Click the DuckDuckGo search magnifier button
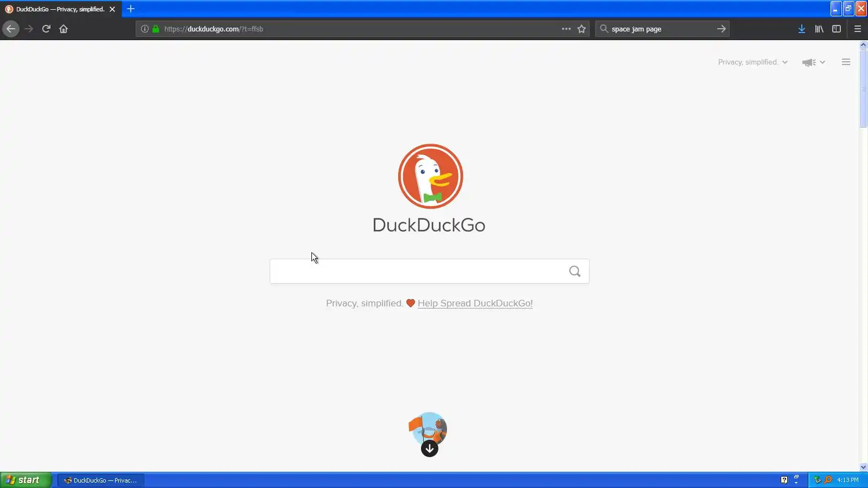The width and height of the screenshot is (868, 488). tap(575, 271)
